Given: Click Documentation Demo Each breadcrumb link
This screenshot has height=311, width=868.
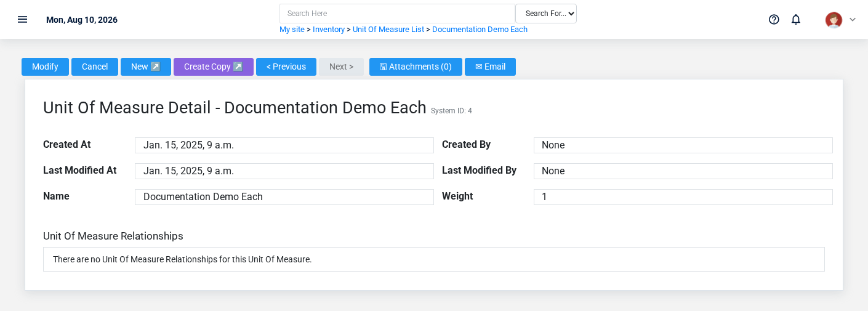Looking at the screenshot, I should tap(480, 30).
